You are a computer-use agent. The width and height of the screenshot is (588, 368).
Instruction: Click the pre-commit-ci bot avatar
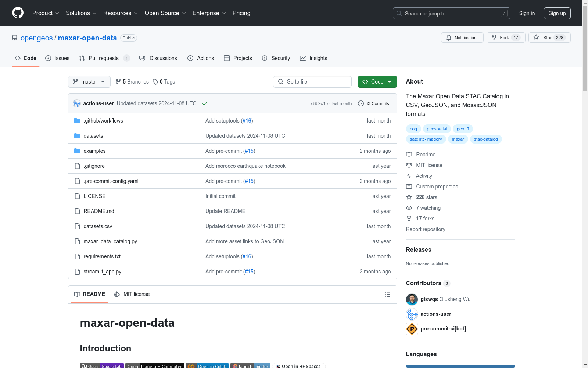412,329
